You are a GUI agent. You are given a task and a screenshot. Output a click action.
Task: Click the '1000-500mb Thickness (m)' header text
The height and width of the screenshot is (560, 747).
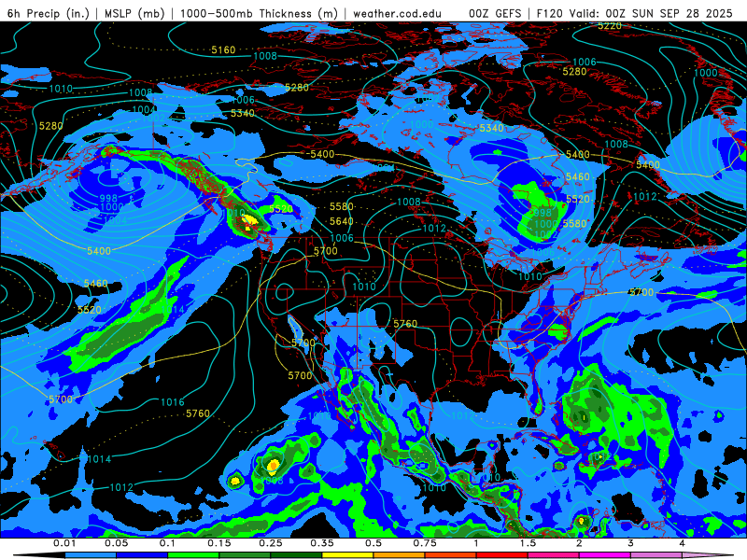pos(260,13)
